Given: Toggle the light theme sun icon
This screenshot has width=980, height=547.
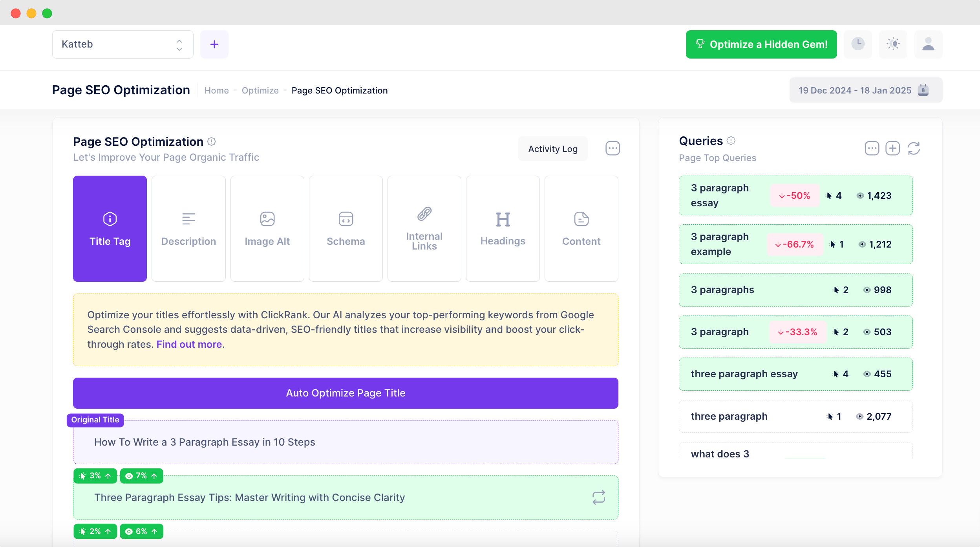Looking at the screenshot, I should [893, 44].
